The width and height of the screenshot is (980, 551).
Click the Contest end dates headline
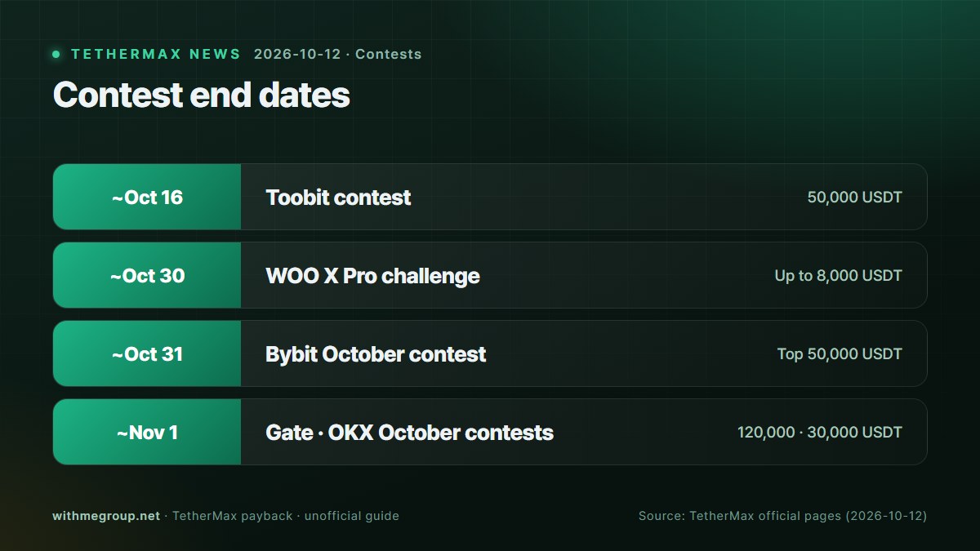pos(202,95)
